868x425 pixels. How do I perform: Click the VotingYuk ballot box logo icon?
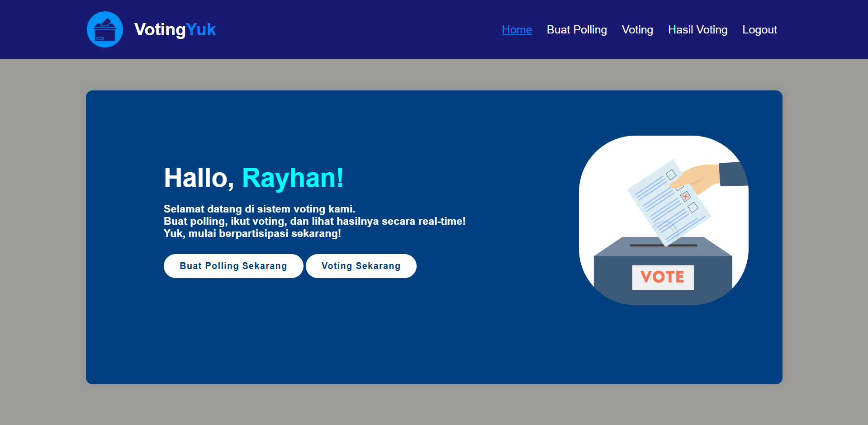point(105,29)
